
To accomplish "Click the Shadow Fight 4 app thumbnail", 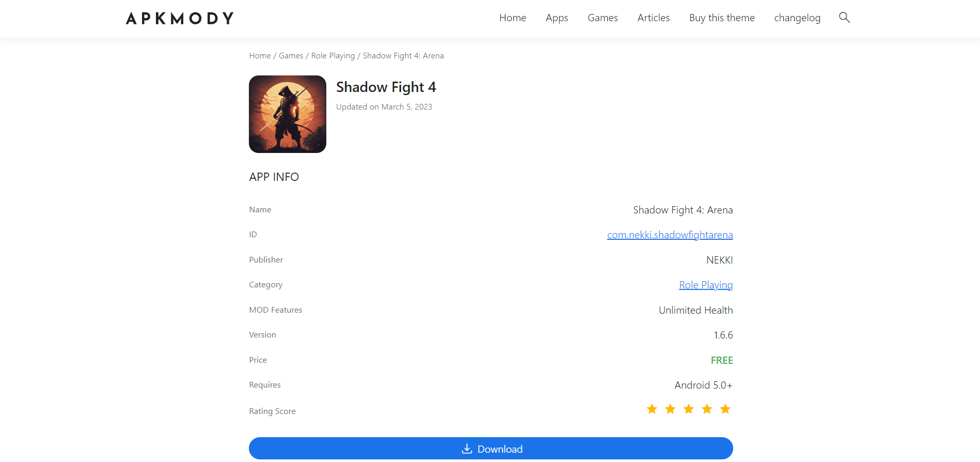I will click(x=288, y=114).
